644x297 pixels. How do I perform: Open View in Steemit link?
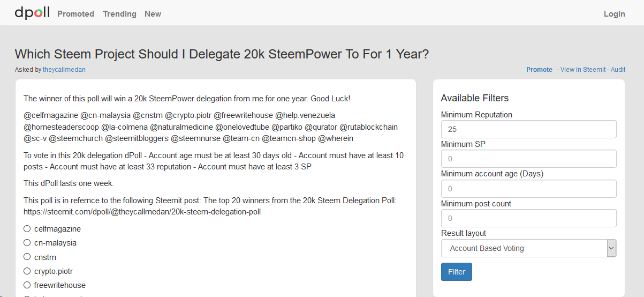(583, 70)
